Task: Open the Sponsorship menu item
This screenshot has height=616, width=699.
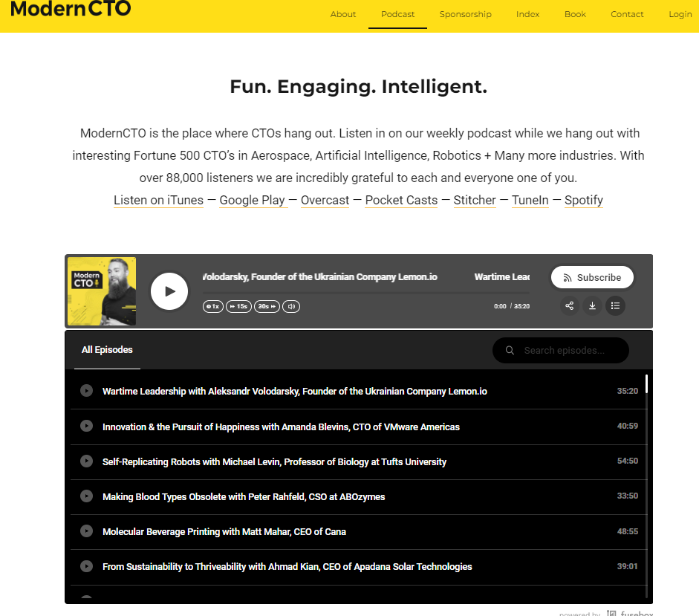Action: (465, 14)
